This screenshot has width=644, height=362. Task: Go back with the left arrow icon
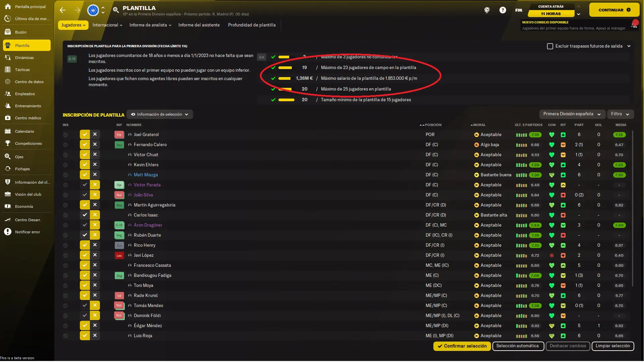click(63, 10)
